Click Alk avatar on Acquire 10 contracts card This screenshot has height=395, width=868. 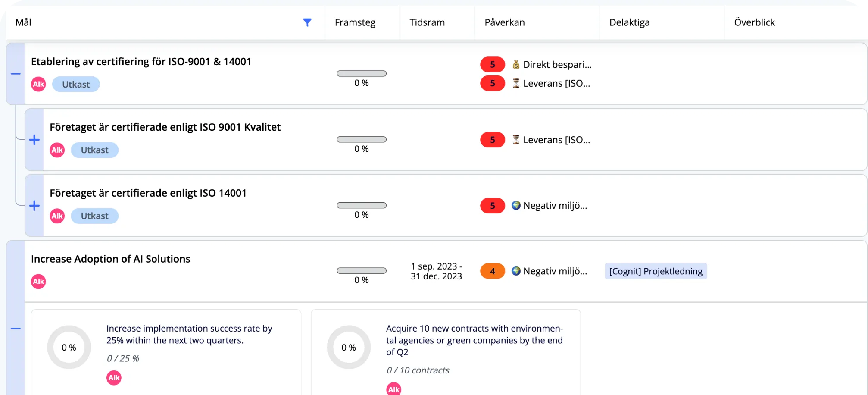click(x=394, y=389)
